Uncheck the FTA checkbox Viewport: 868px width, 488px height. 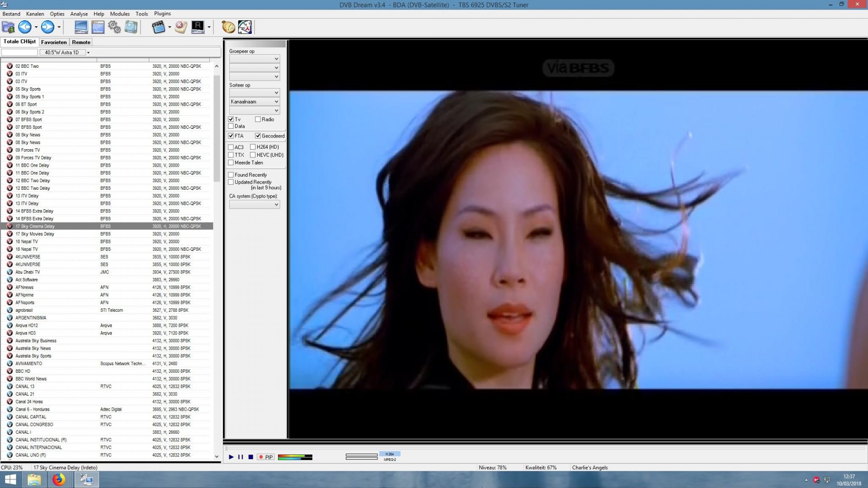[x=231, y=136]
